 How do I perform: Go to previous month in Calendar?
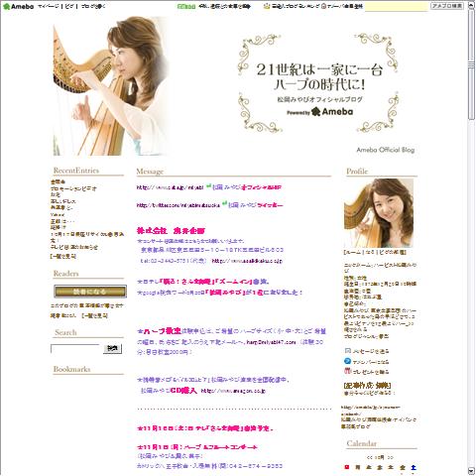[x=369, y=457]
